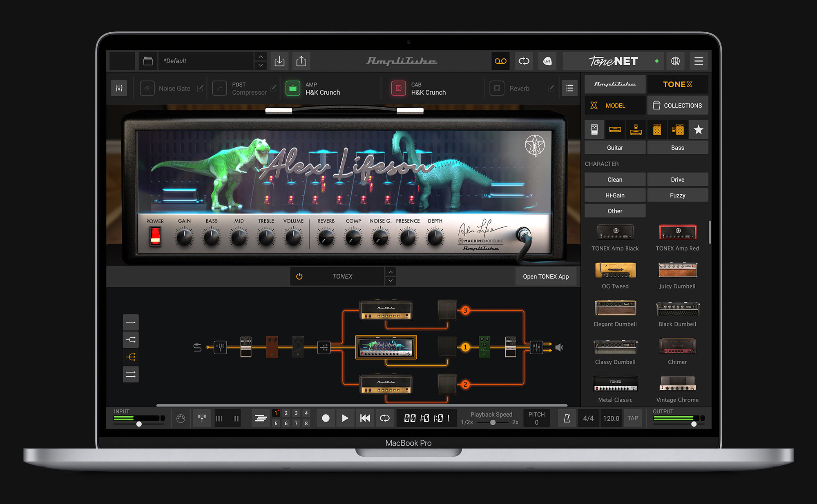Toggle the TONEX power button above signal chain

299,276
